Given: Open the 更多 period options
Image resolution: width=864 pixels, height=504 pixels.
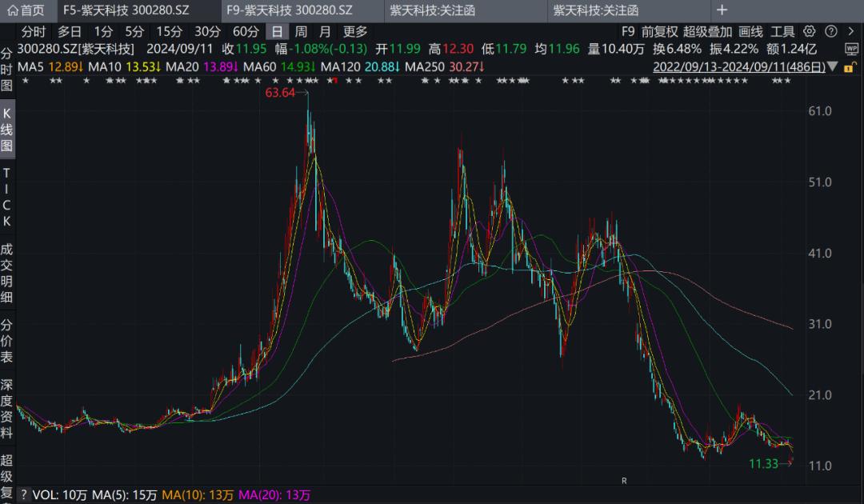Looking at the screenshot, I should coord(355,31).
